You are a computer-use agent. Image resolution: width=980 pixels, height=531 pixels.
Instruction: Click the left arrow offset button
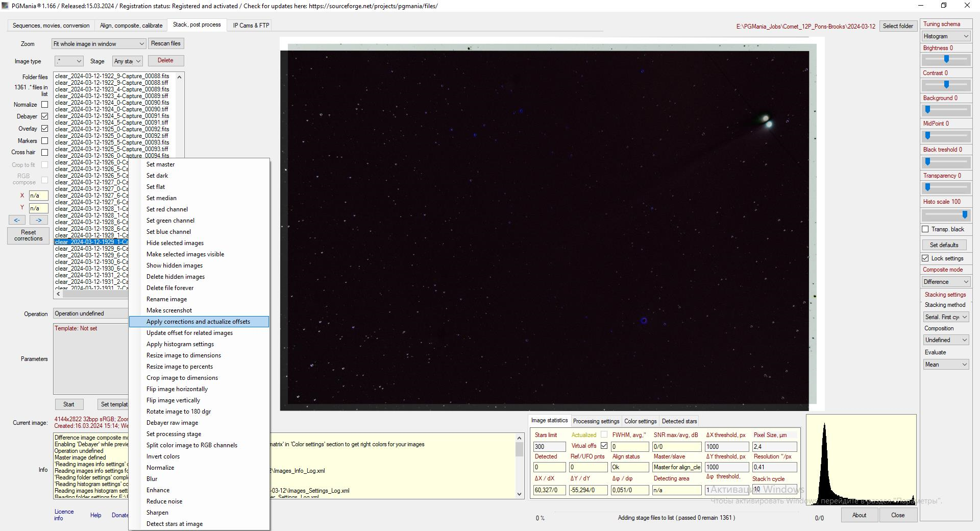(x=17, y=220)
